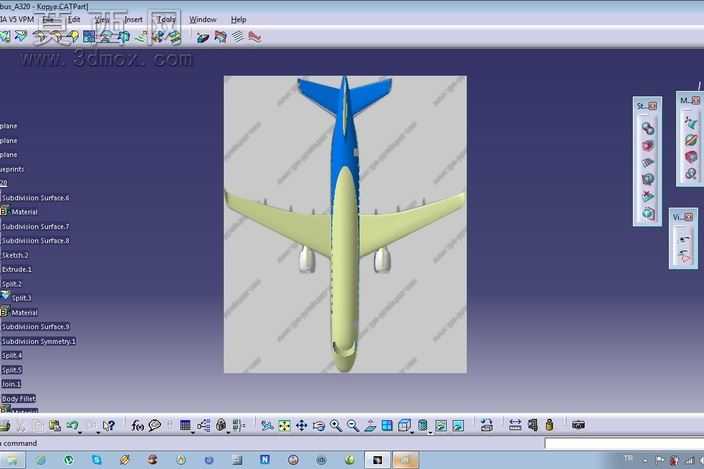
Task: Open the Formula f(x) tool
Action: (137, 425)
